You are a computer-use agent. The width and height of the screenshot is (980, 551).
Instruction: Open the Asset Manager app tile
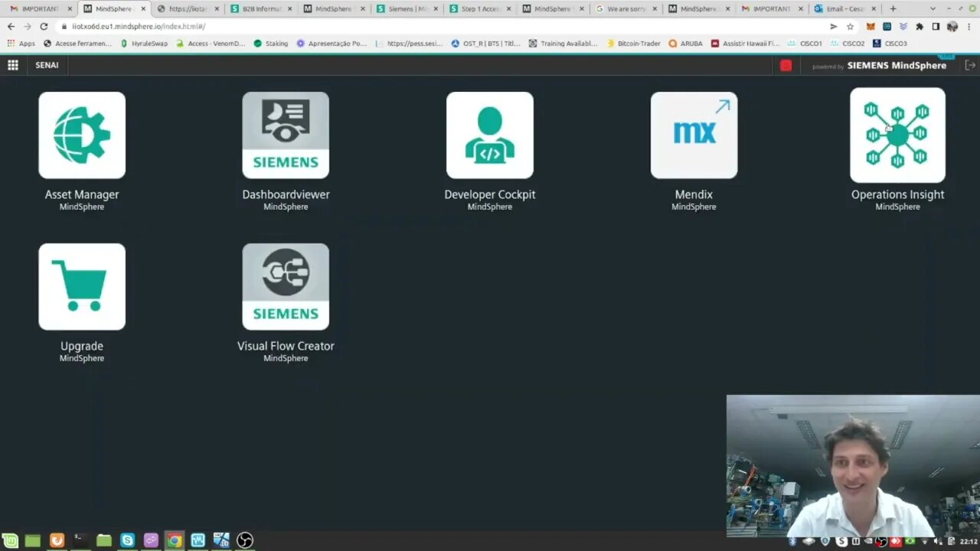82,135
